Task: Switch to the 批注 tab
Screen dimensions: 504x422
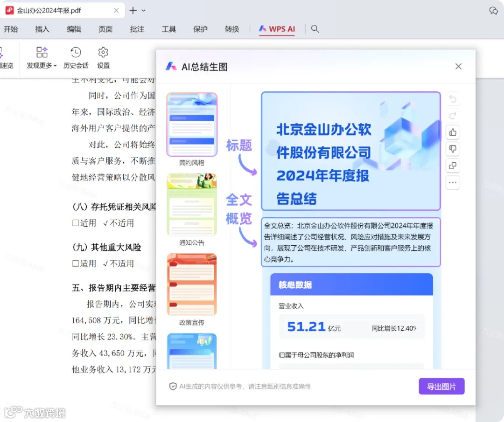Action: (x=137, y=29)
